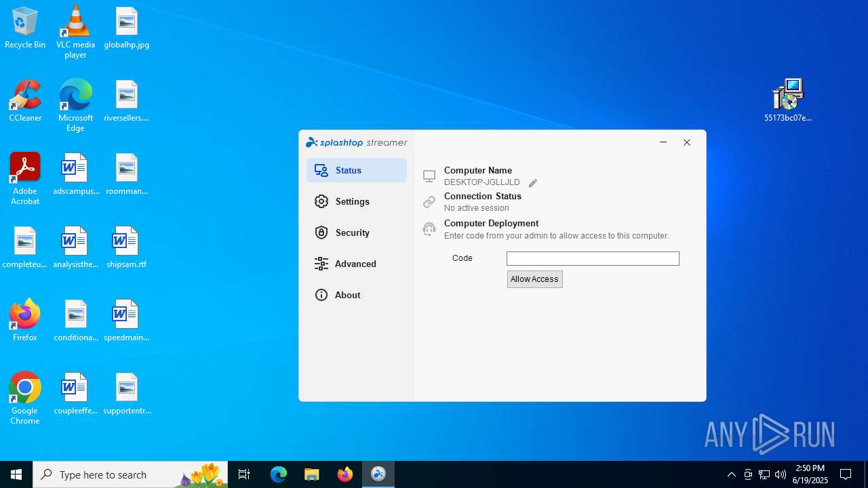This screenshot has width=868, height=488.
Task: Click the Splashtop Streamer taskbar button
Action: click(x=378, y=474)
